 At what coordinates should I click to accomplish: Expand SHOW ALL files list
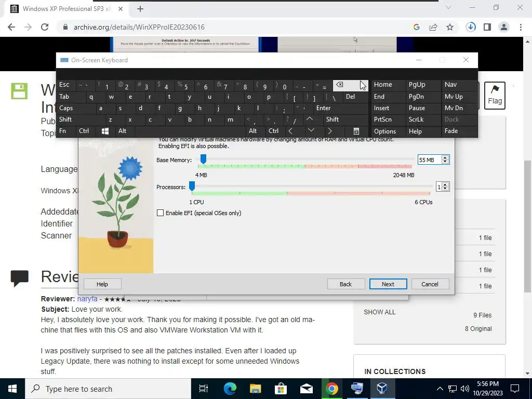coord(379,312)
